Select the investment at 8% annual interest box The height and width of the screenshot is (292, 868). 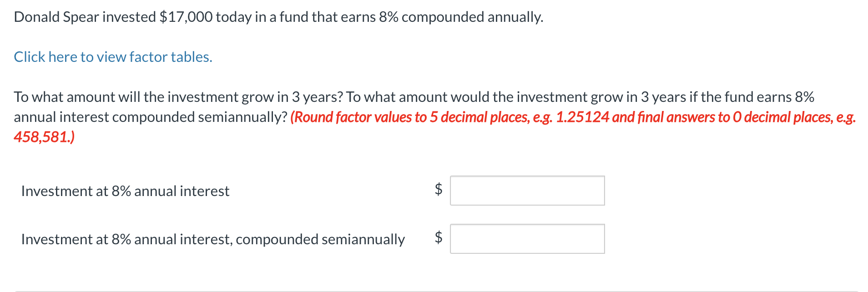pyautogui.click(x=527, y=191)
